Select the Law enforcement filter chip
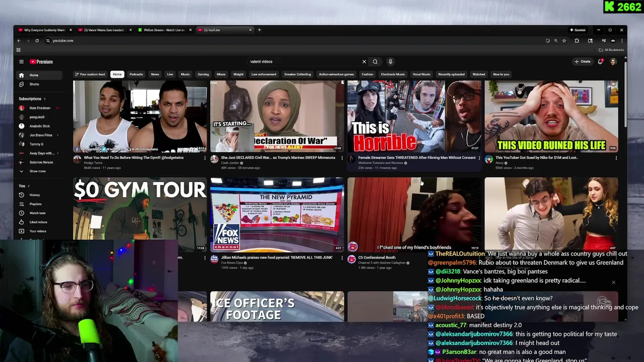This screenshot has height=362, width=644. coord(264,74)
